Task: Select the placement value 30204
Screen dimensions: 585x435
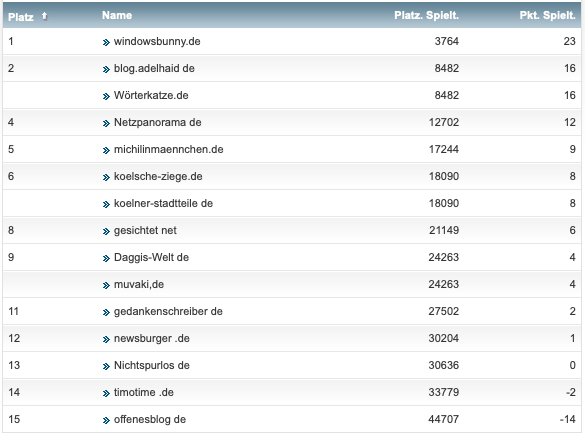Action: (x=444, y=338)
